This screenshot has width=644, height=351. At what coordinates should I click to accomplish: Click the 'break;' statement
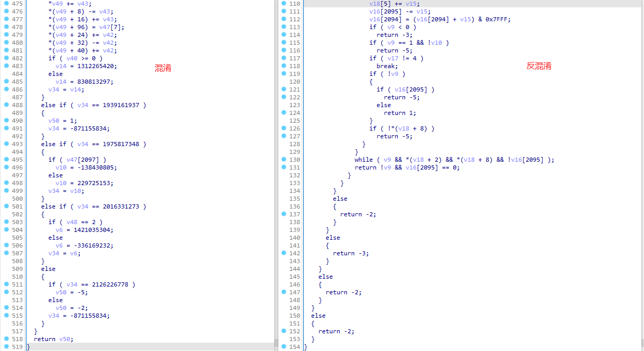click(387, 66)
